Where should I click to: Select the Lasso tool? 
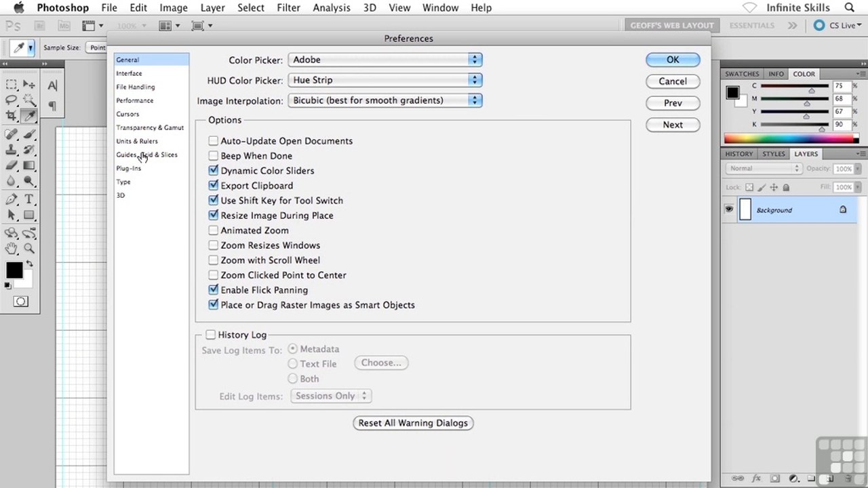tap(12, 100)
